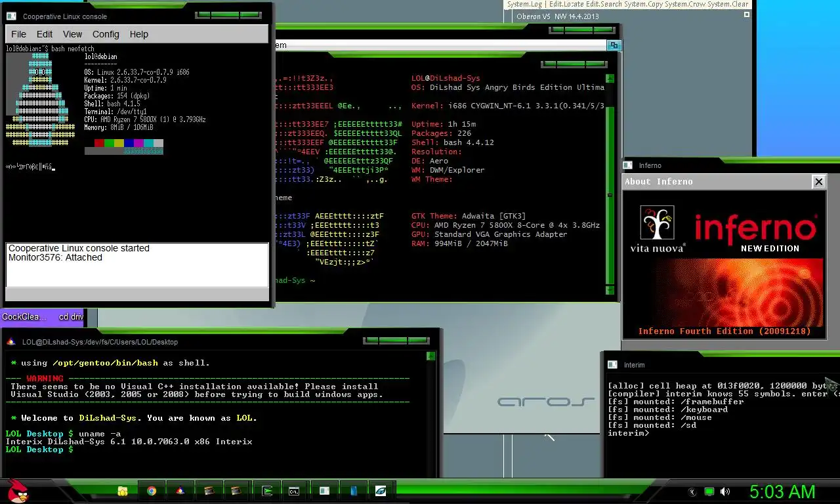This screenshot has height=504, width=840.
Task: Select 'Inferno Fourth Edition (20091218)' caption
Action: click(724, 331)
